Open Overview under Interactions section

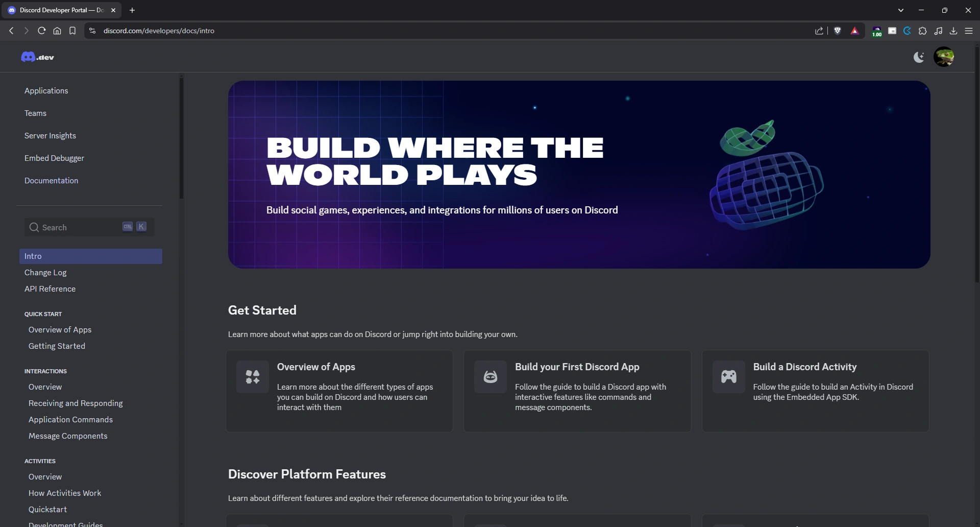click(x=45, y=387)
